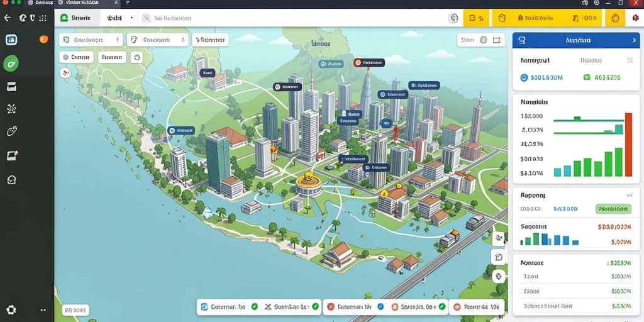Click the search bubble icon in blue panel header

(522, 40)
